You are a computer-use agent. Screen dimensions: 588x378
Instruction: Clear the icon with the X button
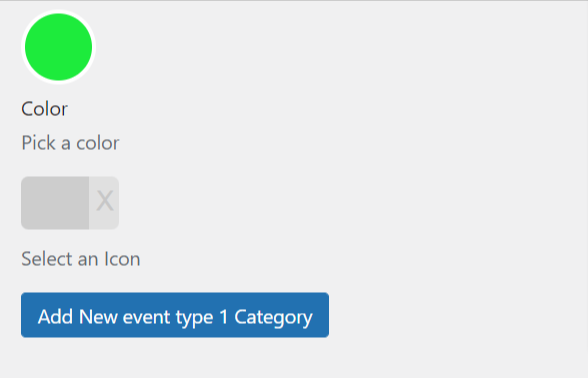pos(104,203)
